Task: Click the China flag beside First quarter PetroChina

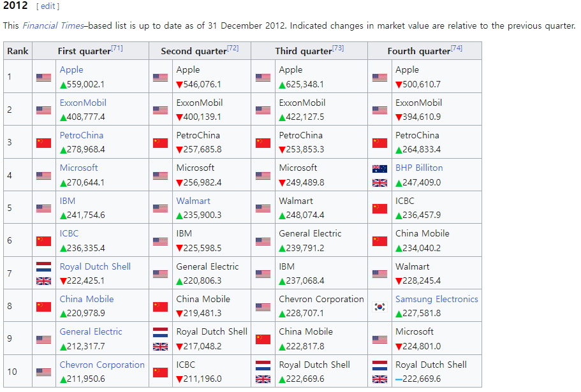Action: 44,143
